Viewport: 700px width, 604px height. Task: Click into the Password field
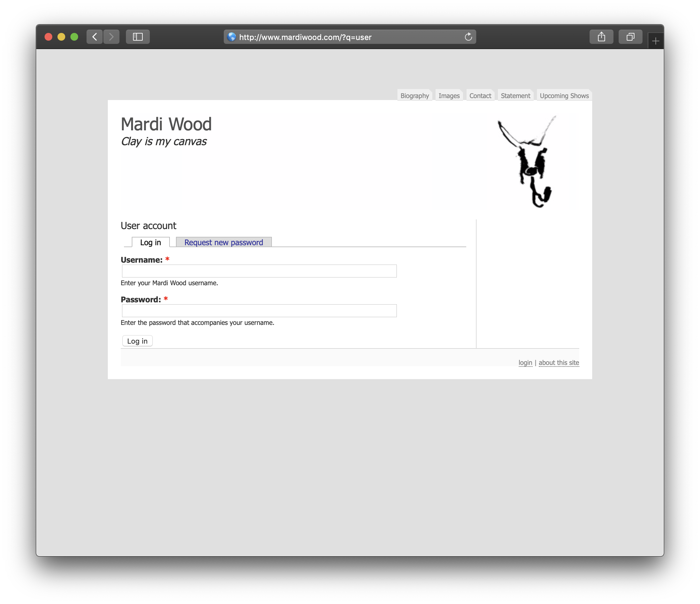(x=259, y=311)
